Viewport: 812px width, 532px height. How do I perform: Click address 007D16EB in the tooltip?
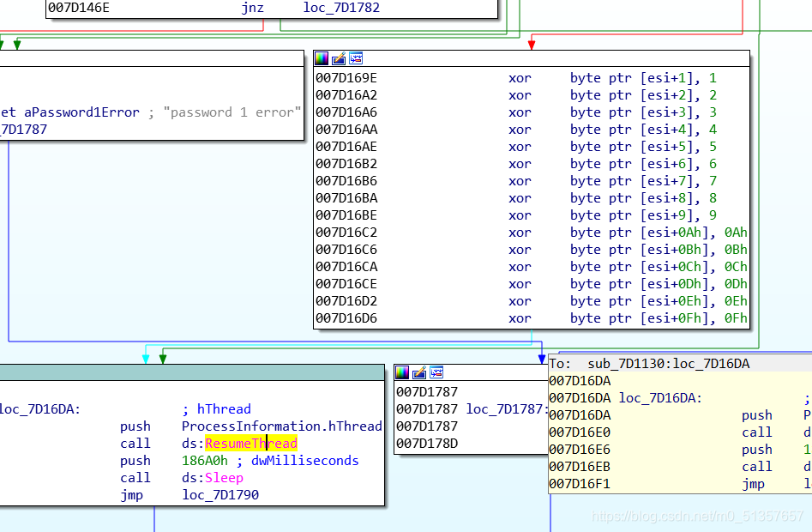(x=580, y=466)
